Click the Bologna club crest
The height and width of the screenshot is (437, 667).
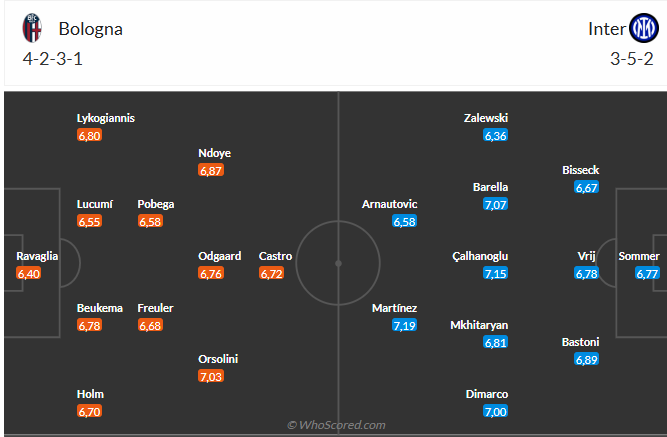click(x=34, y=28)
